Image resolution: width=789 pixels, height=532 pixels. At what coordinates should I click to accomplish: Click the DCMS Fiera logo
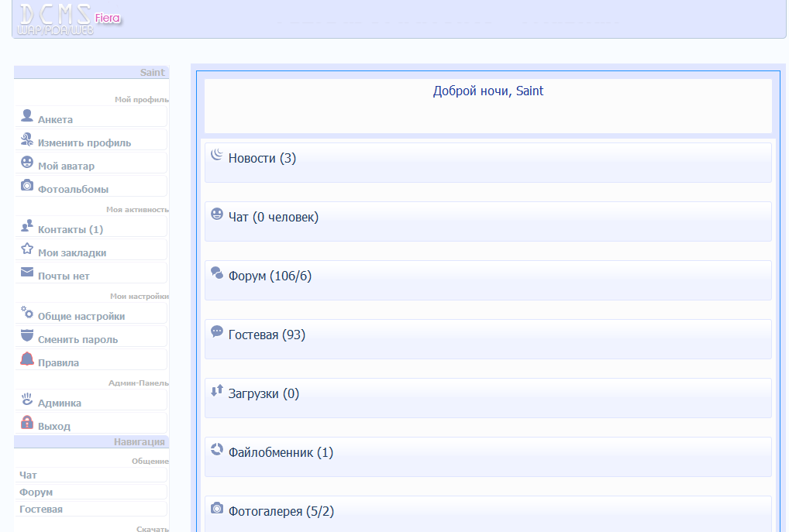click(x=68, y=19)
